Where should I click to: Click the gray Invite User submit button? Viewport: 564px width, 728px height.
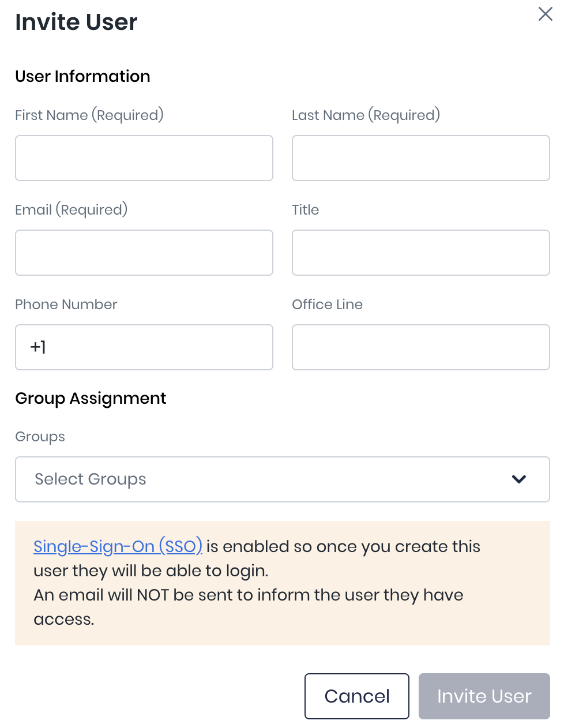[x=484, y=696]
